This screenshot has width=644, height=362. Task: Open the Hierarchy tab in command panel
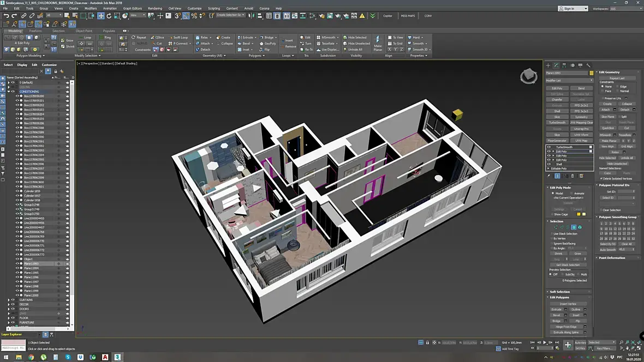pyautogui.click(x=564, y=65)
